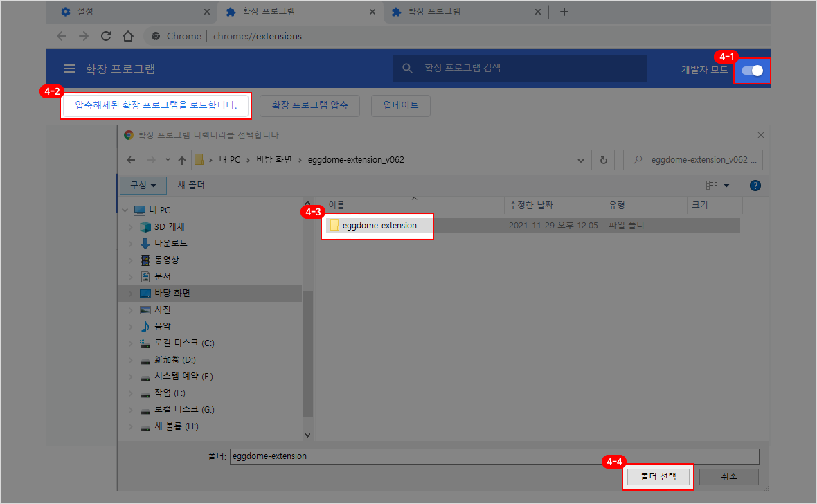The image size is (817, 504).
Task: Click the Chrome reload page icon
Action: (106, 36)
